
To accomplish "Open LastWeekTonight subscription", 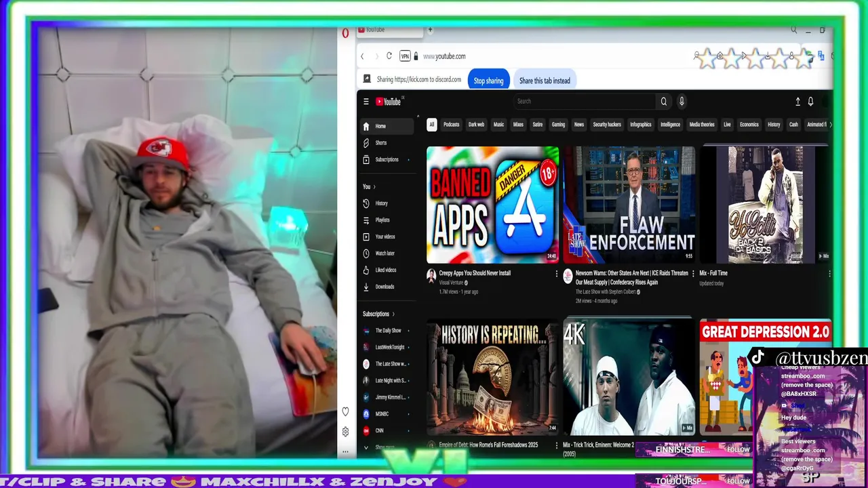I will pyautogui.click(x=387, y=347).
